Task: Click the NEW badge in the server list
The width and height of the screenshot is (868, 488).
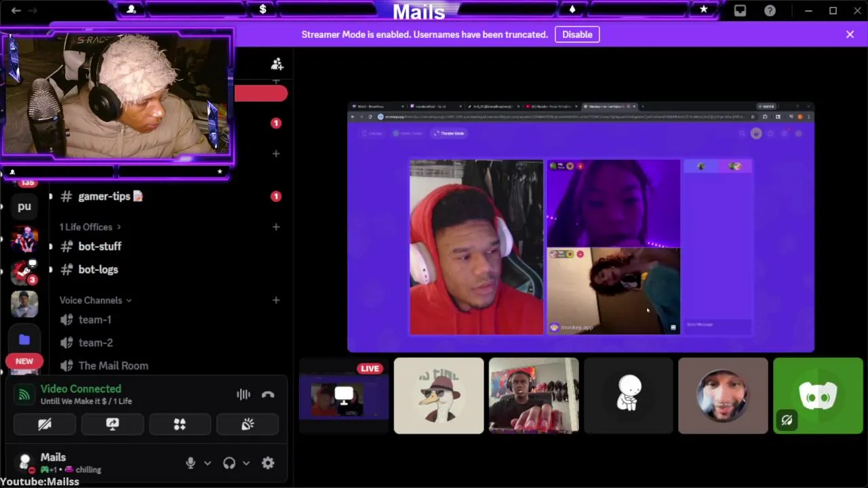Action: (x=24, y=361)
